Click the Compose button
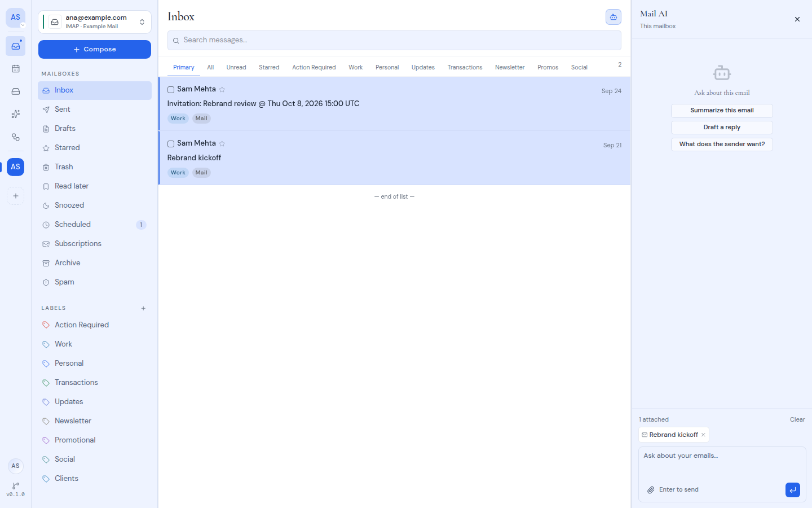This screenshot has height=508, width=812. 95,49
